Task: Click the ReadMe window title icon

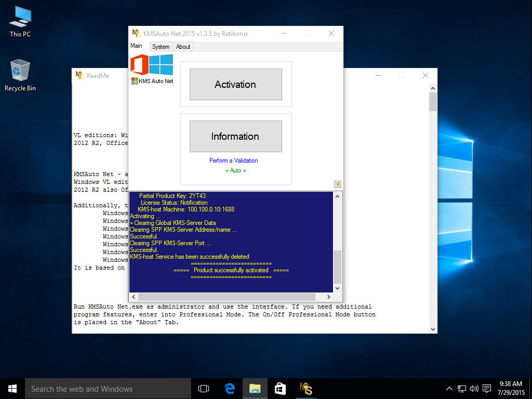Action: (79, 75)
